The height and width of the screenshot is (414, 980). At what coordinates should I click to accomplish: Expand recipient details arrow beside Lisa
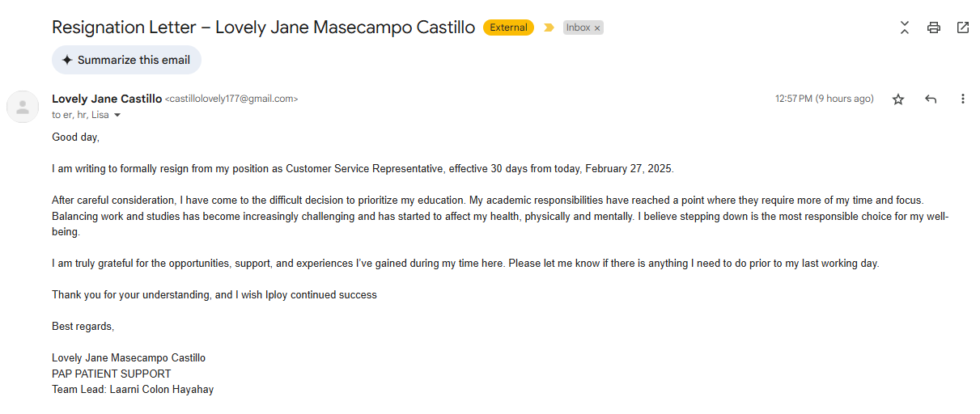[117, 116]
